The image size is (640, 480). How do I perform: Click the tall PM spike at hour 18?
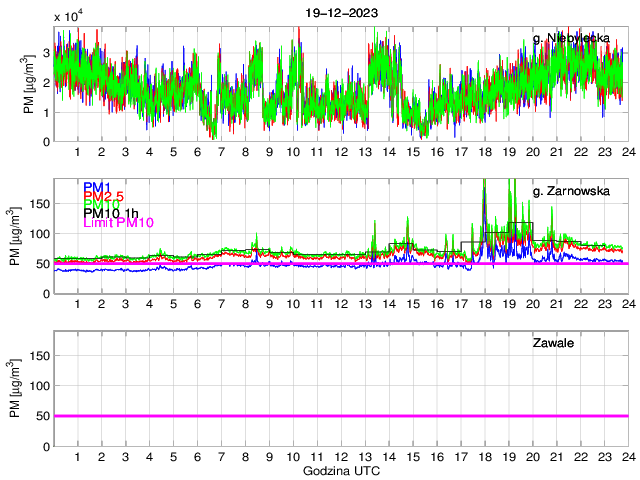coord(484,185)
